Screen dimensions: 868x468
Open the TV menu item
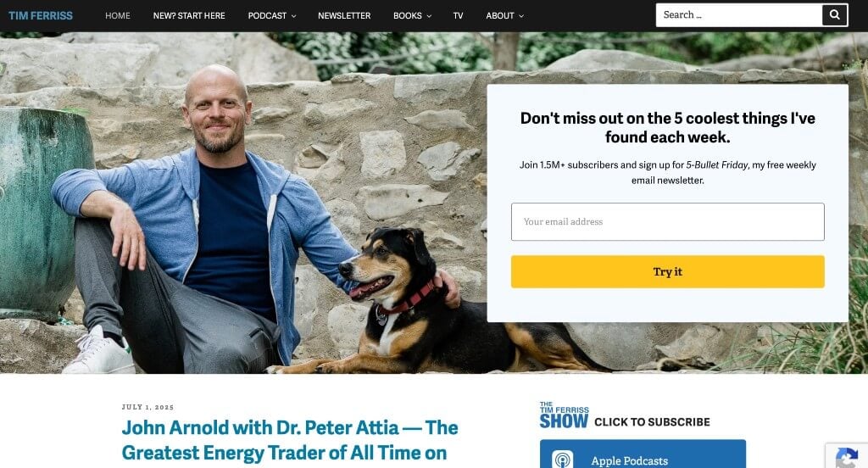458,15
